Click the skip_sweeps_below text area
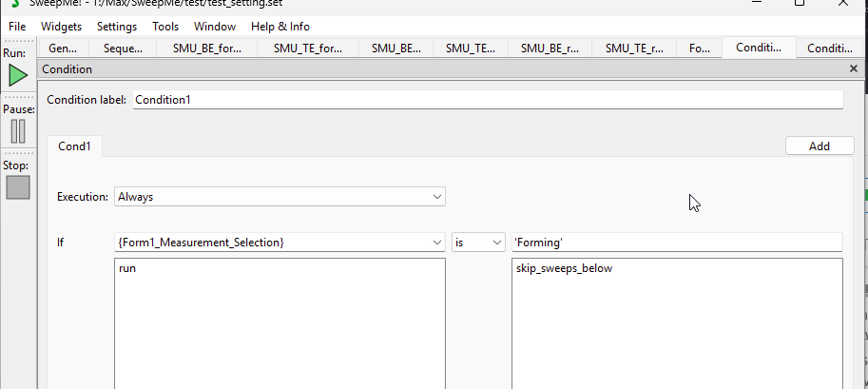 click(x=676, y=323)
